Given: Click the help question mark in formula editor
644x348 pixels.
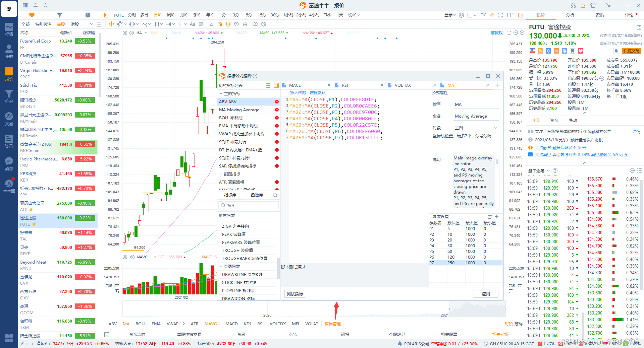Looking at the screenshot, I should tap(255, 76).
